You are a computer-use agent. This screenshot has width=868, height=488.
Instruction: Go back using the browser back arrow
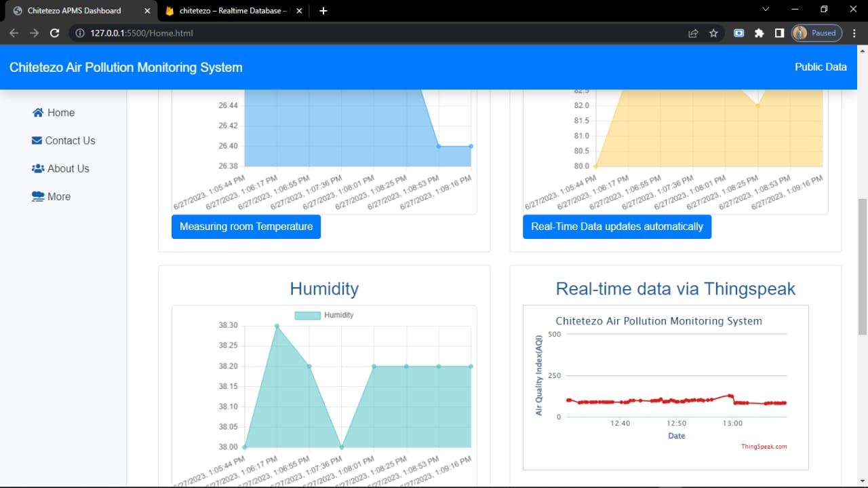click(x=14, y=33)
